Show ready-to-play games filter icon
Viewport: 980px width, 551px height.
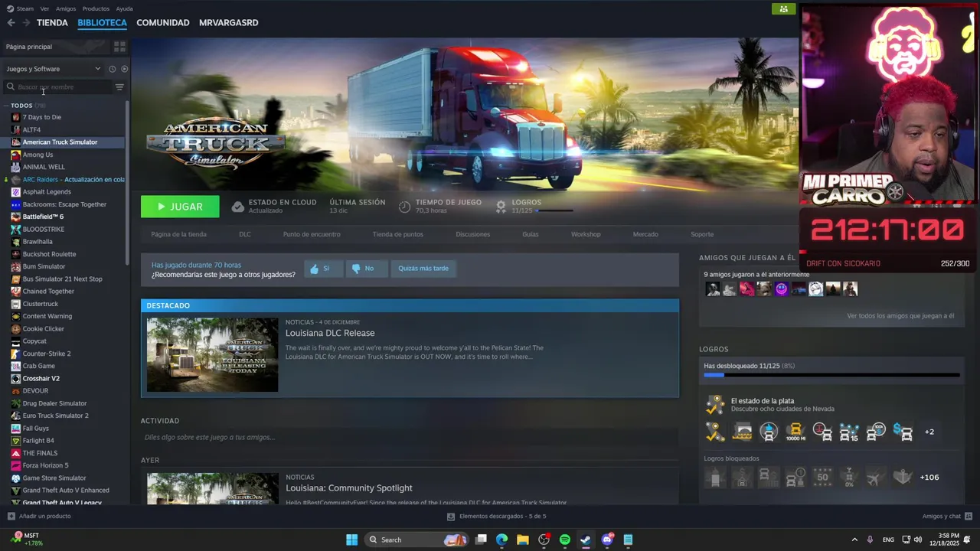click(x=125, y=69)
